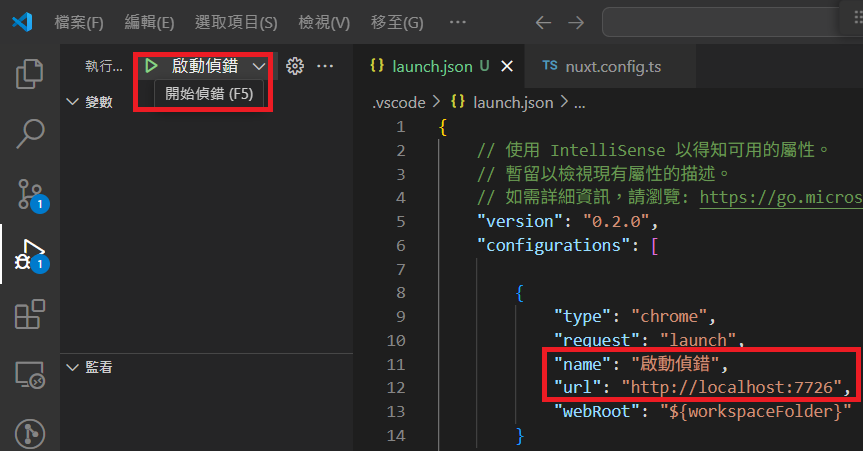Viewport: 863px width, 451px height.
Task: Open launch.json via the gear icon
Action: (x=294, y=66)
